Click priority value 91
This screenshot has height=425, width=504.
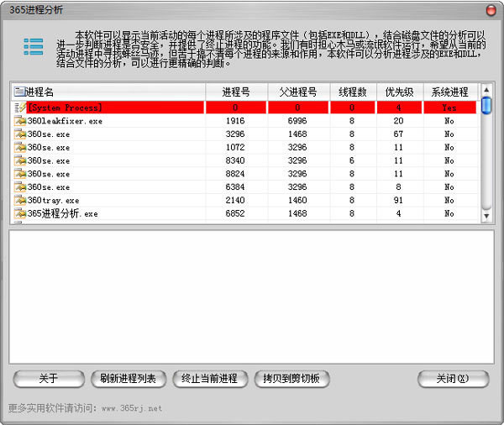pyautogui.click(x=398, y=200)
